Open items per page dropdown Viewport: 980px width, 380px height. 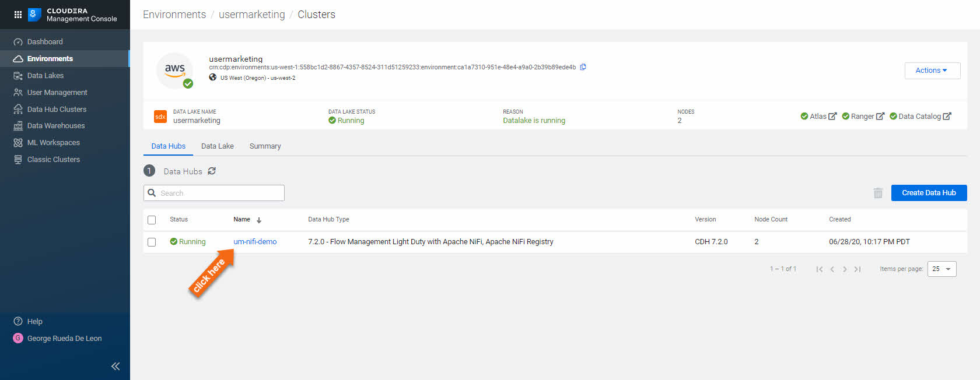pyautogui.click(x=942, y=269)
